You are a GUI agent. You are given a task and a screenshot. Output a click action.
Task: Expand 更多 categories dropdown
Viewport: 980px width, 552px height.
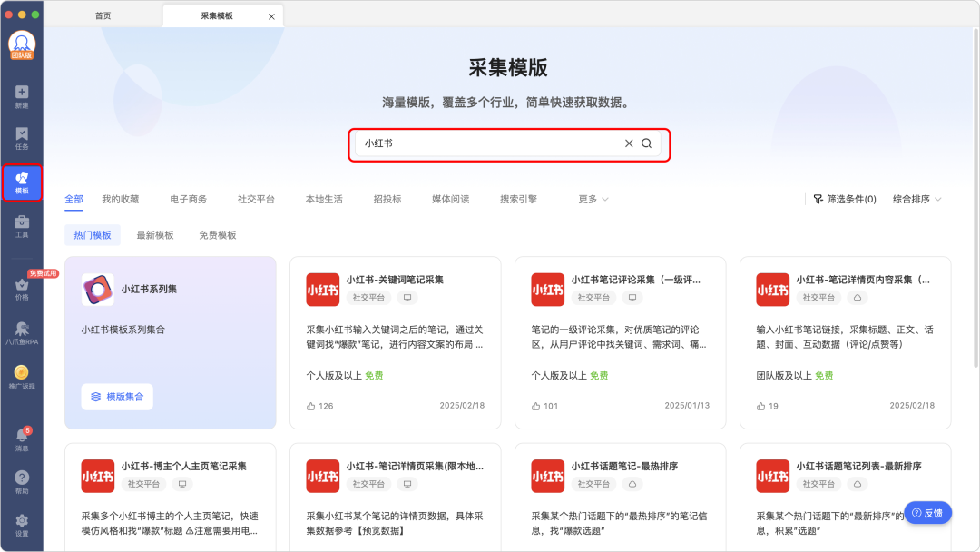click(x=593, y=200)
